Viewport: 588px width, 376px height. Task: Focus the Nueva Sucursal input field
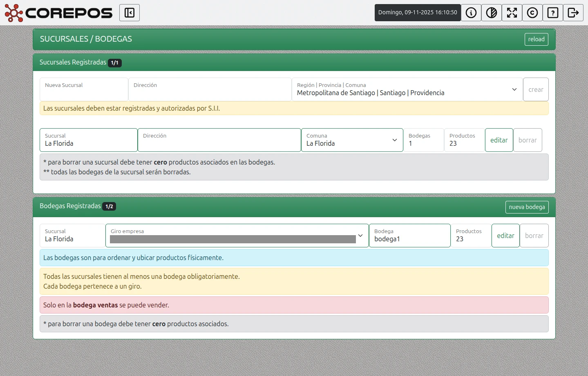pos(84,89)
